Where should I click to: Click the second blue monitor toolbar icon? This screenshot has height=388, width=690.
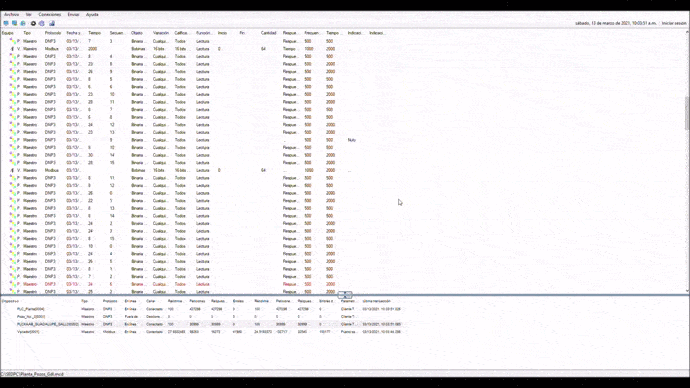click(15, 23)
